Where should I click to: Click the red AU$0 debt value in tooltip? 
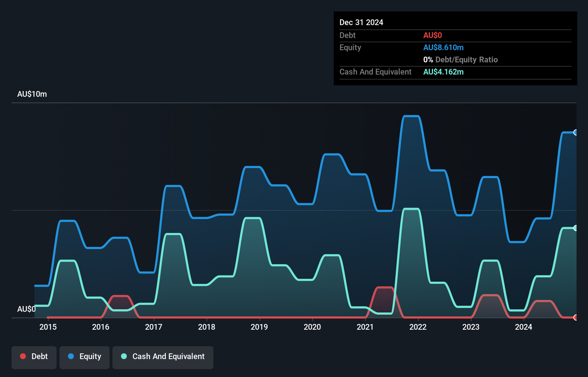(433, 35)
